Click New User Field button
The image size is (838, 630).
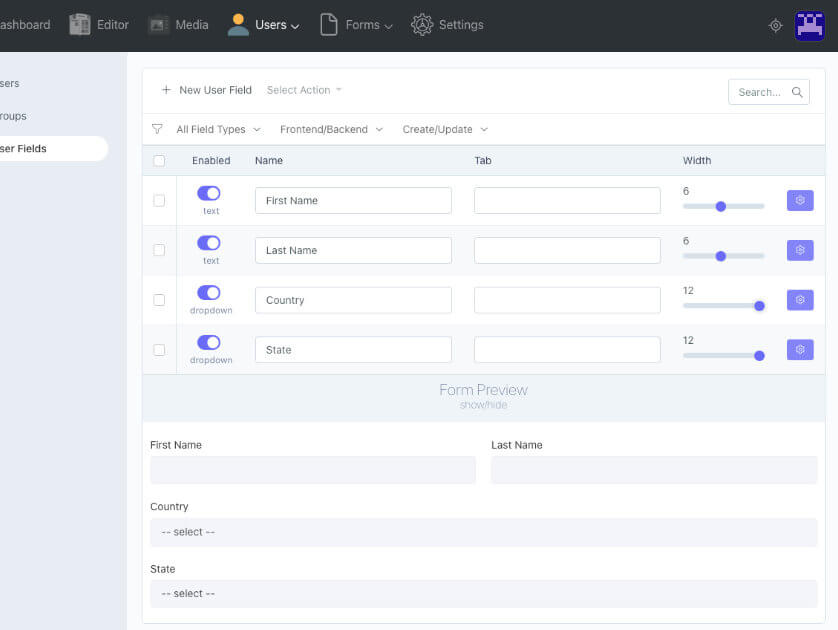coord(206,90)
